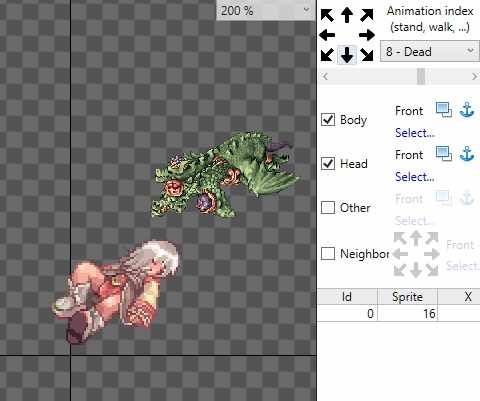480x401 pixels.
Task: Select the up-left direction arrow
Action: 327,15
